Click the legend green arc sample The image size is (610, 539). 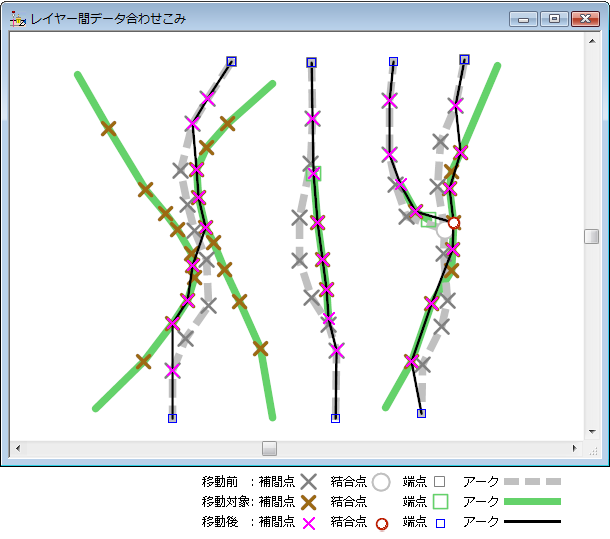532,502
